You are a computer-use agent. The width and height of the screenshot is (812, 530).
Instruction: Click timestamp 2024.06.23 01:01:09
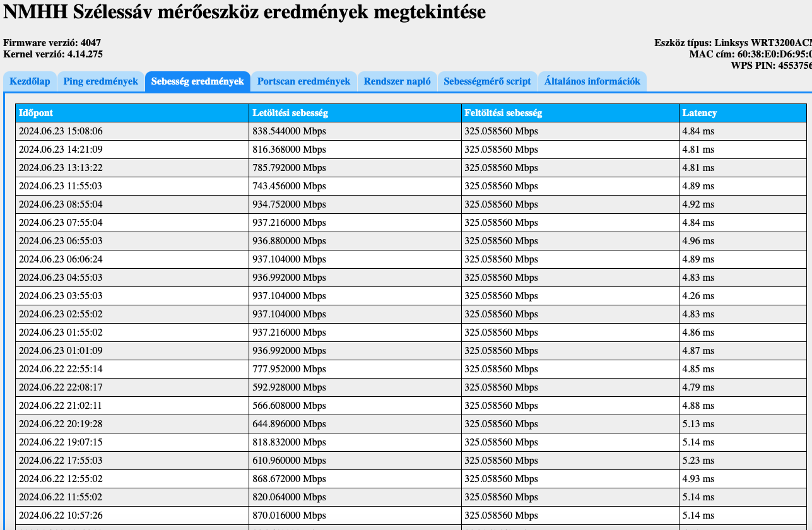[x=61, y=351]
